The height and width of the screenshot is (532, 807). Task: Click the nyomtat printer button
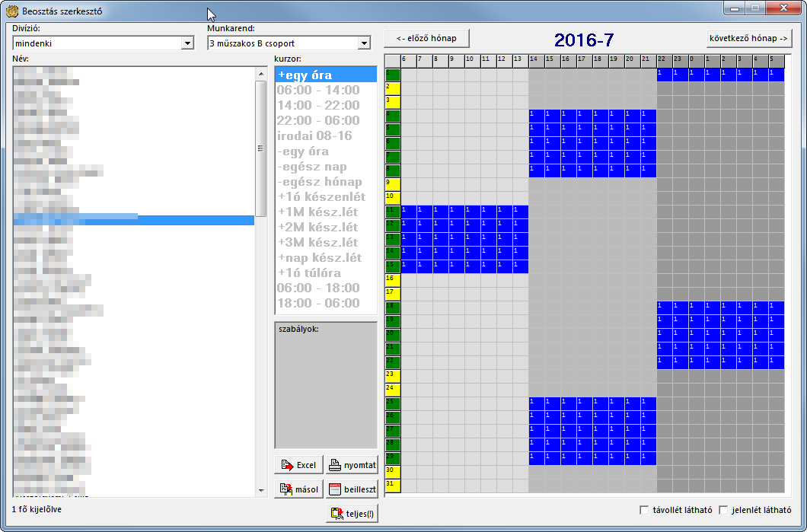[352, 465]
